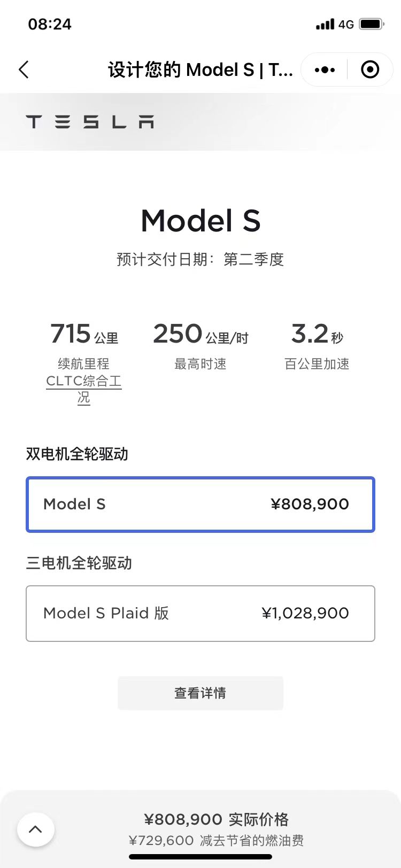This screenshot has width=401, height=868.
Task: Select Model S Plaid 版 option
Action: [200, 613]
